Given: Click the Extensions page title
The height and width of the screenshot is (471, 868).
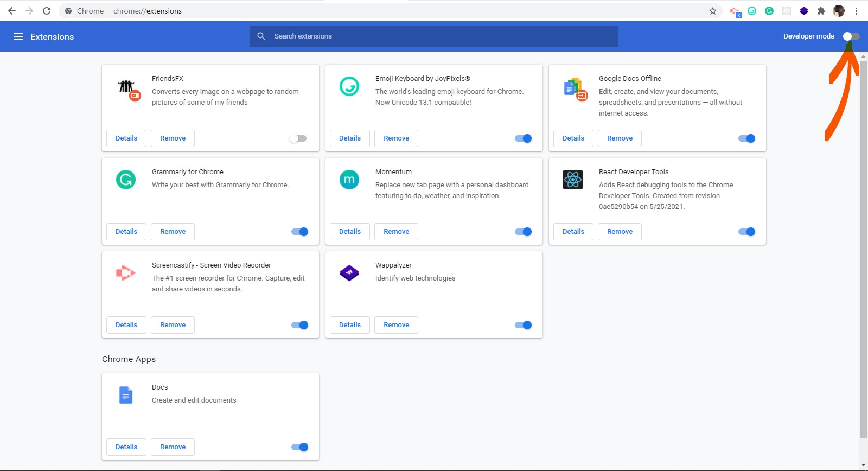Looking at the screenshot, I should (x=52, y=36).
